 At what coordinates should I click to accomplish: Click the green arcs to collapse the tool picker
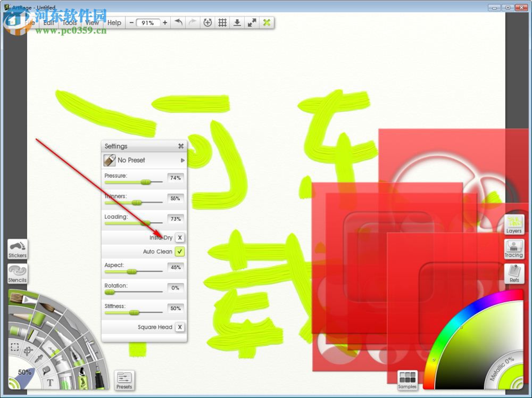[13, 384]
